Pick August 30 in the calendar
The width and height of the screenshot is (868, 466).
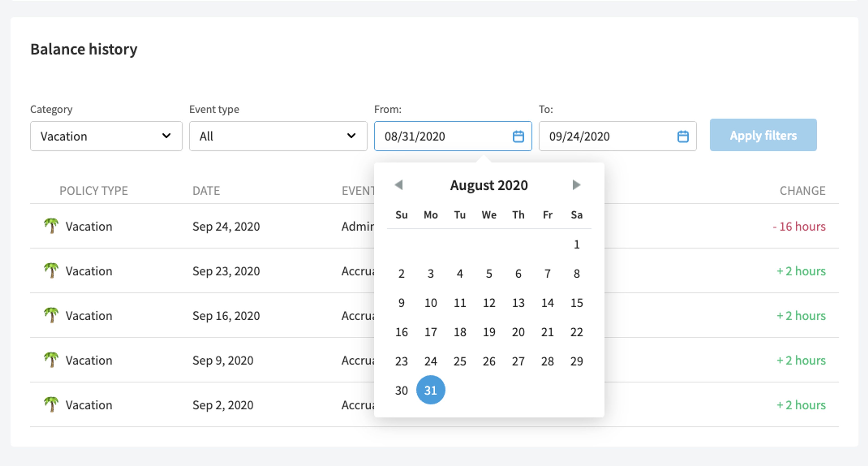pyautogui.click(x=401, y=390)
